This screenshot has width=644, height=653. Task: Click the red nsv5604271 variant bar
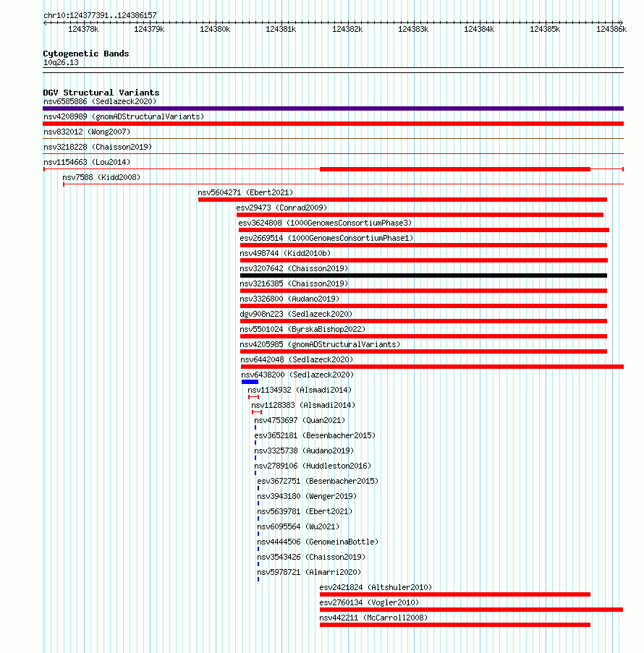[x=402, y=200]
